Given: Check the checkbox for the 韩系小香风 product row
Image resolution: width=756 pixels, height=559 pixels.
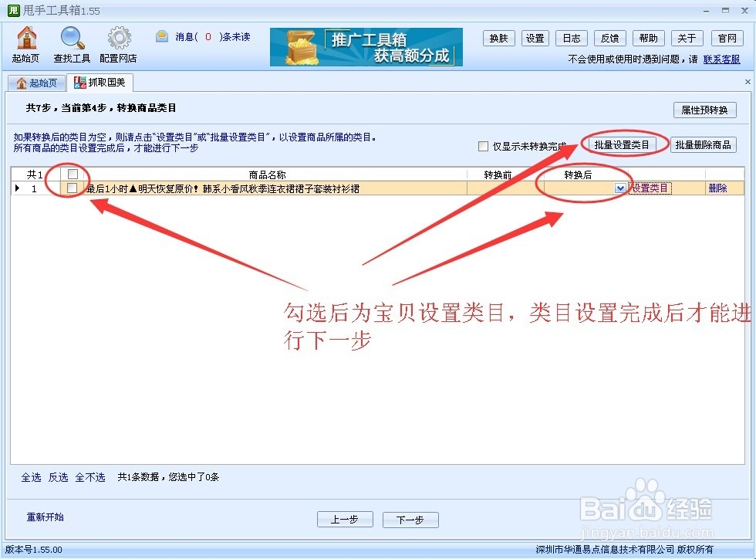Looking at the screenshot, I should coord(73,188).
